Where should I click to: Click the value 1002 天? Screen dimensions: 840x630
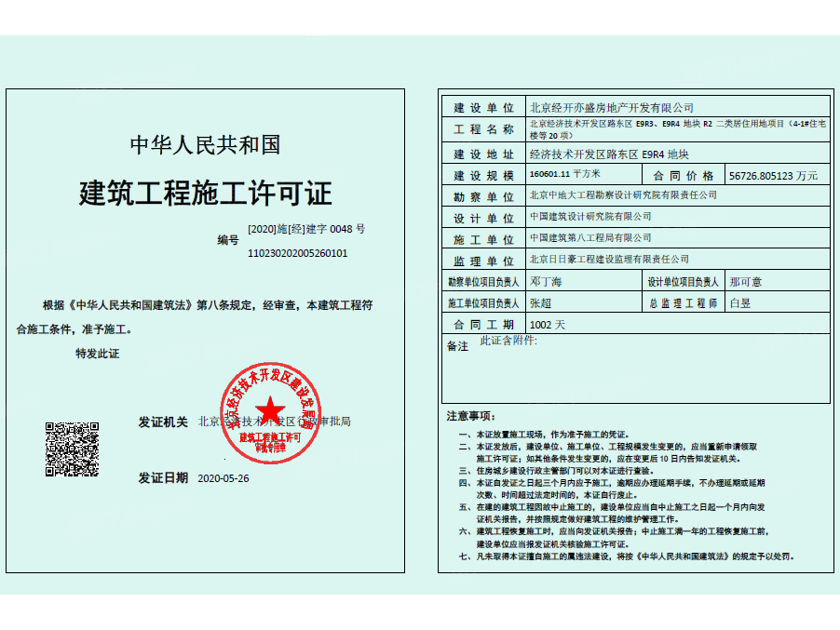(x=547, y=325)
